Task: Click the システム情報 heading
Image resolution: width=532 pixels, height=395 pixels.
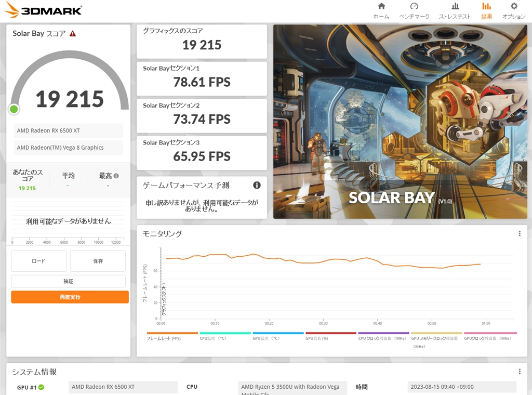Action: pyautogui.click(x=34, y=372)
